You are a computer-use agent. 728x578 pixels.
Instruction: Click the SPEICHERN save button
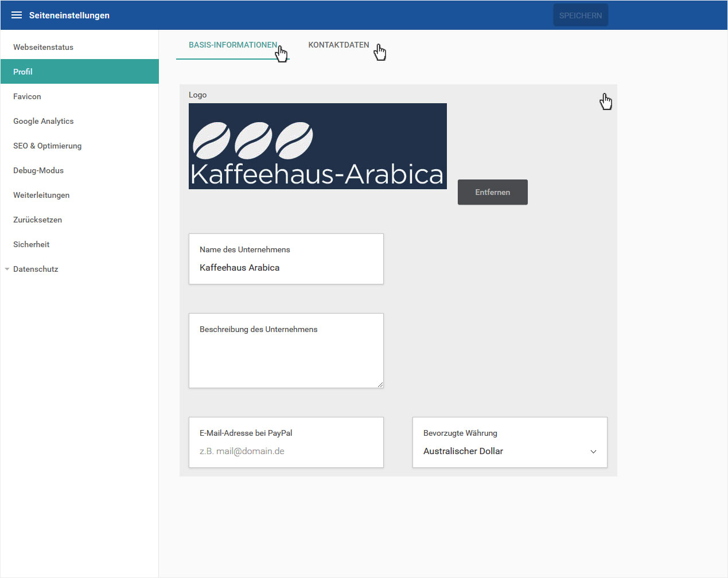pyautogui.click(x=581, y=15)
